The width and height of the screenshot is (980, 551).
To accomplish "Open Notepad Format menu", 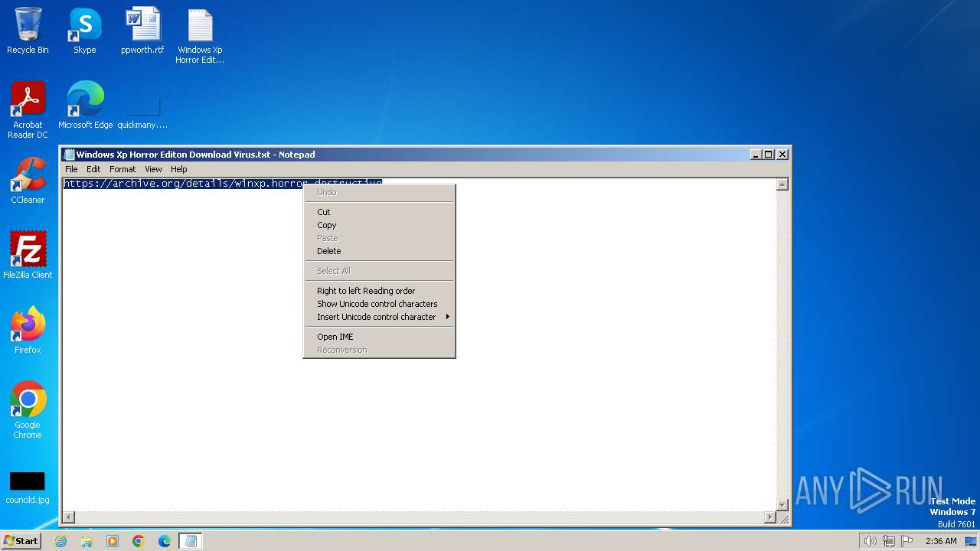I will (x=122, y=169).
